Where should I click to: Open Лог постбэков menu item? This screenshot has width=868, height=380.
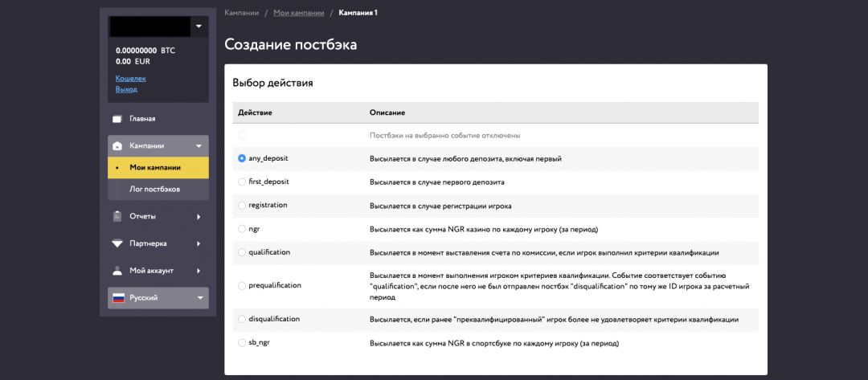point(158,189)
